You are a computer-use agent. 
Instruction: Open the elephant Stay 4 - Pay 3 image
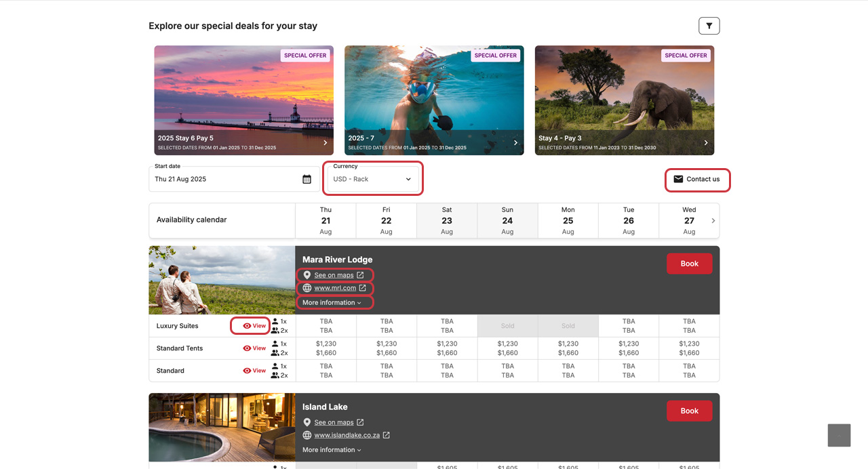tap(625, 100)
